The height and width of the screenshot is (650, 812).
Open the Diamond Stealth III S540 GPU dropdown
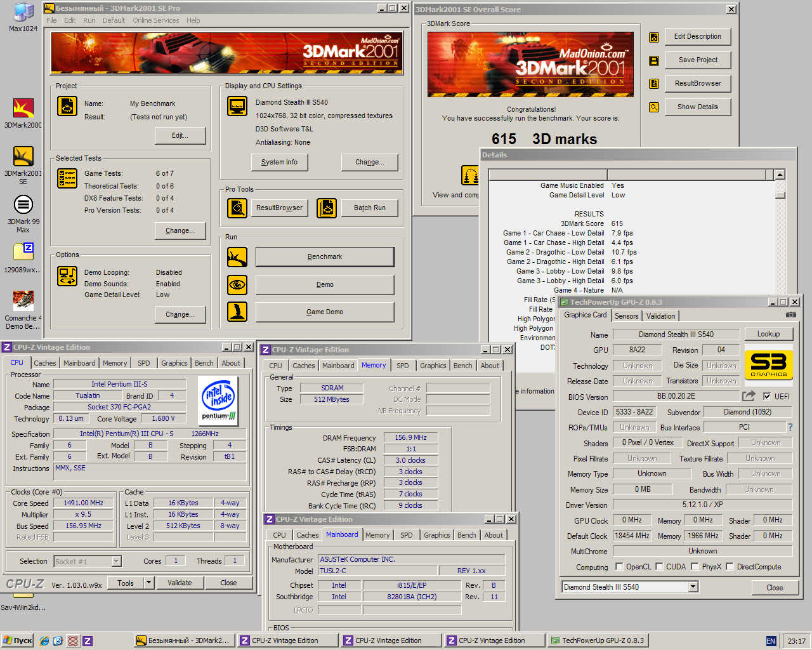coord(693,587)
